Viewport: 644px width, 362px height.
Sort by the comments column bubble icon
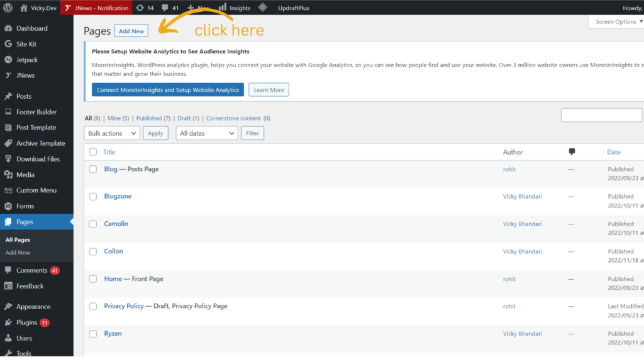(x=572, y=152)
